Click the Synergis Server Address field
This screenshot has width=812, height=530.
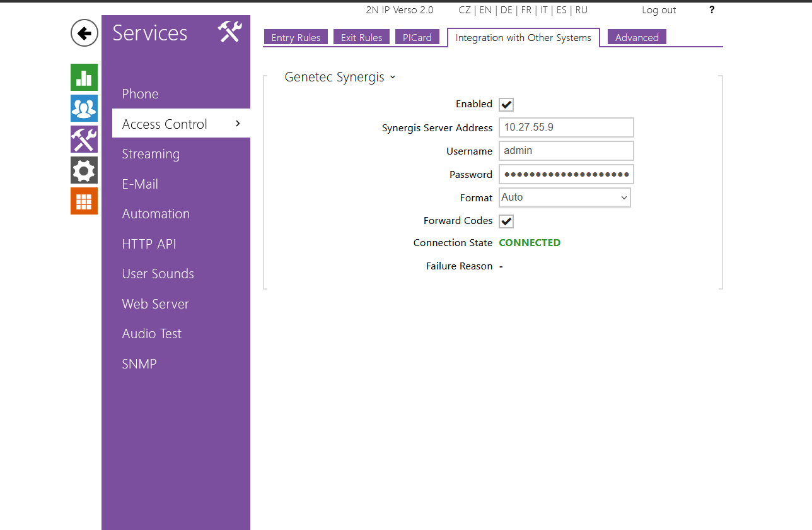click(566, 127)
